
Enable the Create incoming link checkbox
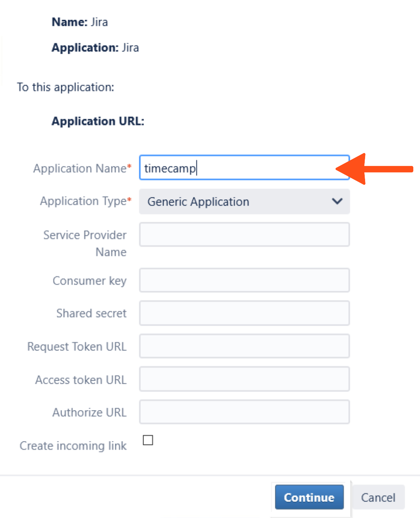[148, 440]
